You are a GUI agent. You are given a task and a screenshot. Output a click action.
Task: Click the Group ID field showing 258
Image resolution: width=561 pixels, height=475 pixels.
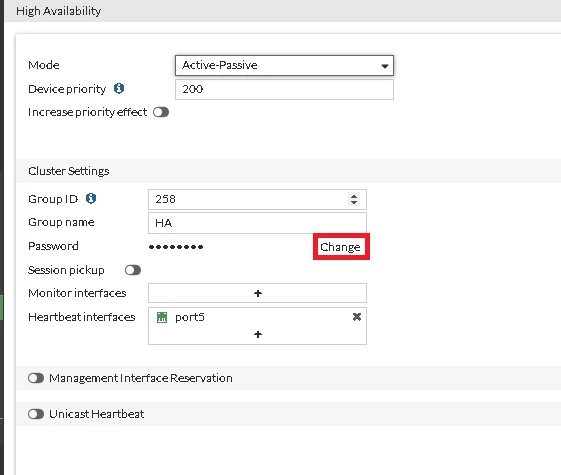[x=257, y=199]
